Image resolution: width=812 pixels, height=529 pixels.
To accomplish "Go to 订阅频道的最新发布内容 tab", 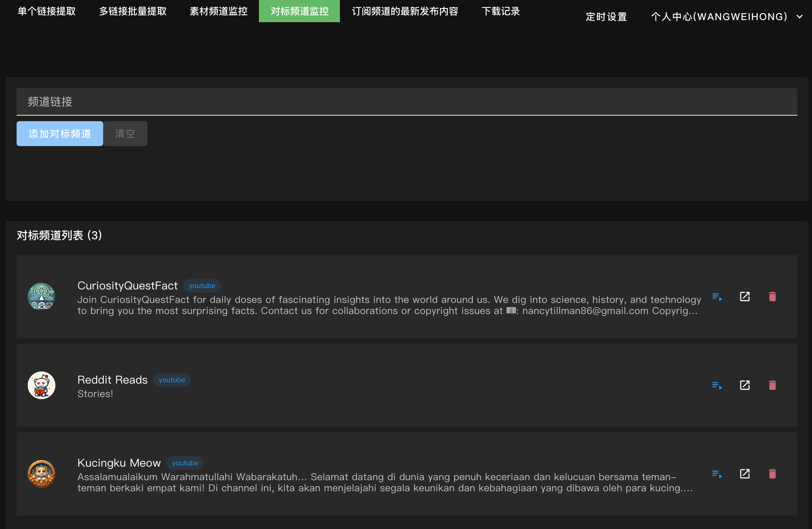I will click(405, 11).
